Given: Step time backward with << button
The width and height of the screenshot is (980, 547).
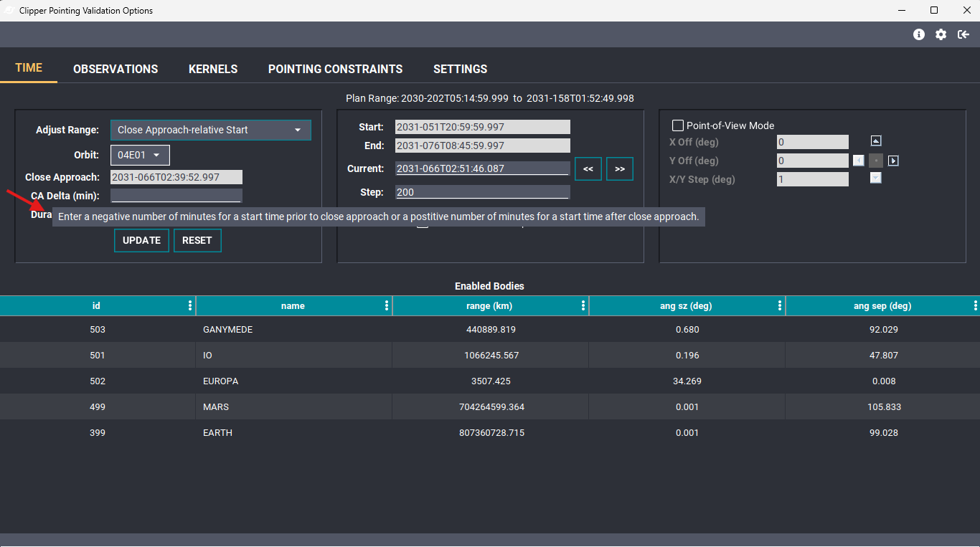Looking at the screenshot, I should 588,169.
